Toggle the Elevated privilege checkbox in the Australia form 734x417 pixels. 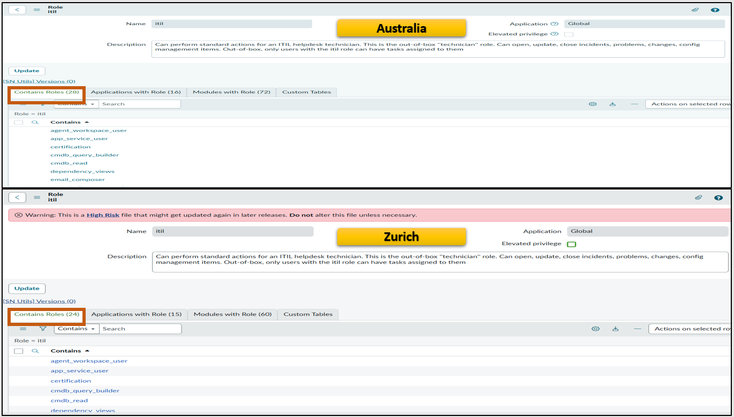569,34
